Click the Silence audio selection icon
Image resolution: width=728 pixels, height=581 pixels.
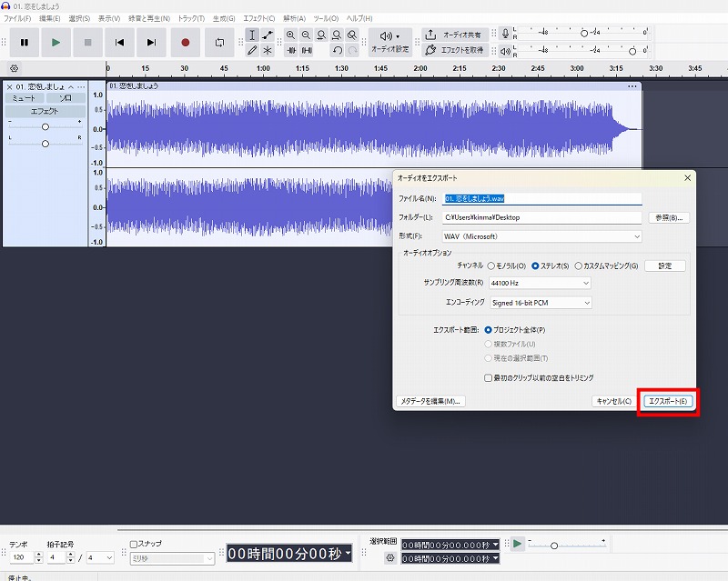pos(307,50)
